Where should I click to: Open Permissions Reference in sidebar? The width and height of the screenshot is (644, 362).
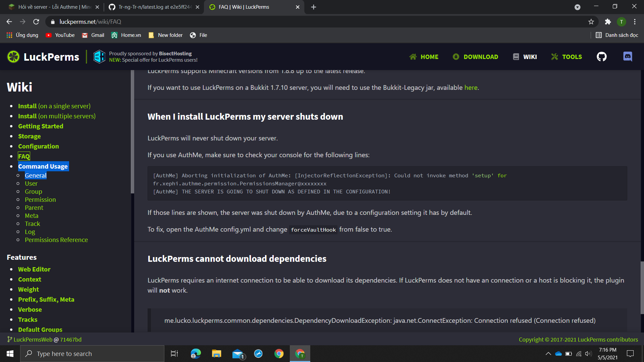click(56, 240)
